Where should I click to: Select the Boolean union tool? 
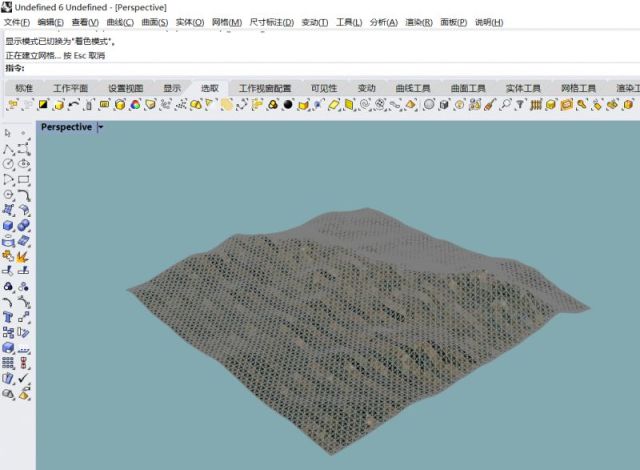tap(24, 225)
